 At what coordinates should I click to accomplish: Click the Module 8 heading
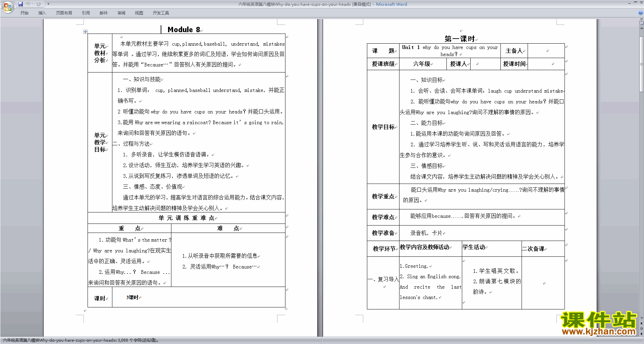(x=184, y=30)
